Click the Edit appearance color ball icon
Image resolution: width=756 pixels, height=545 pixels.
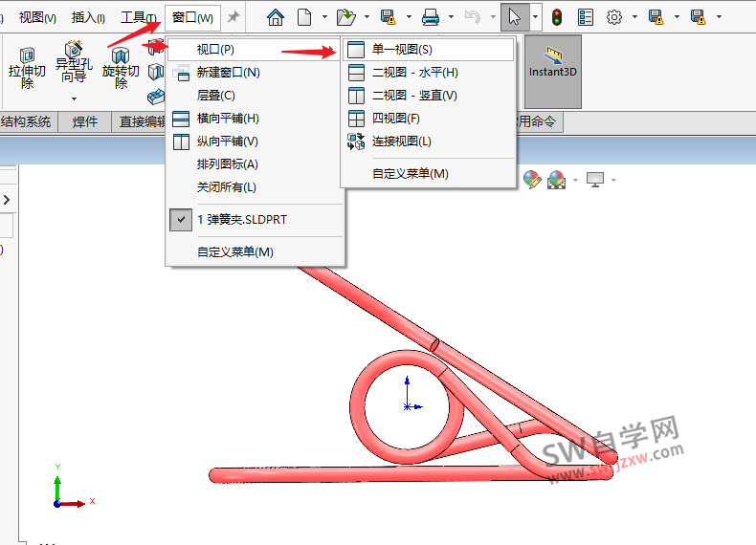click(532, 180)
